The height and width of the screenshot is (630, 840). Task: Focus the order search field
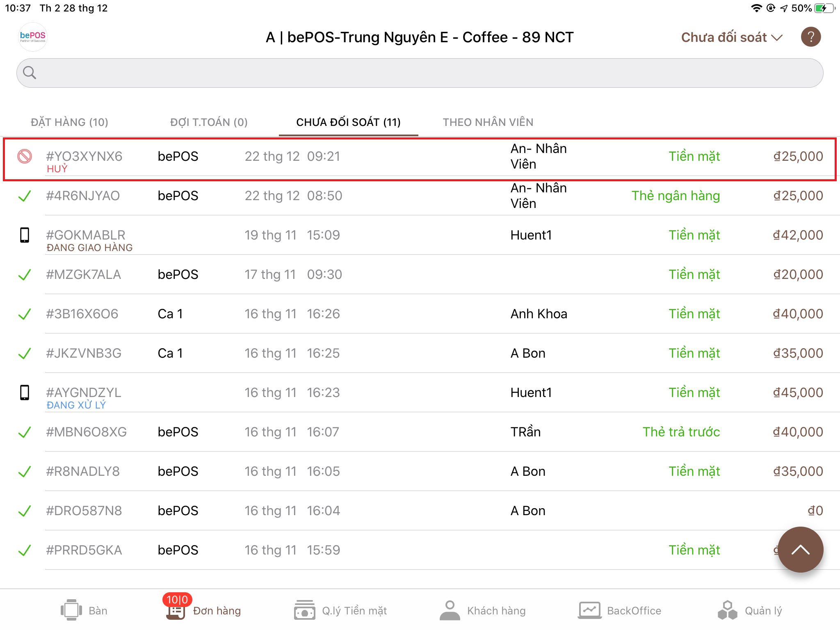pyautogui.click(x=420, y=73)
